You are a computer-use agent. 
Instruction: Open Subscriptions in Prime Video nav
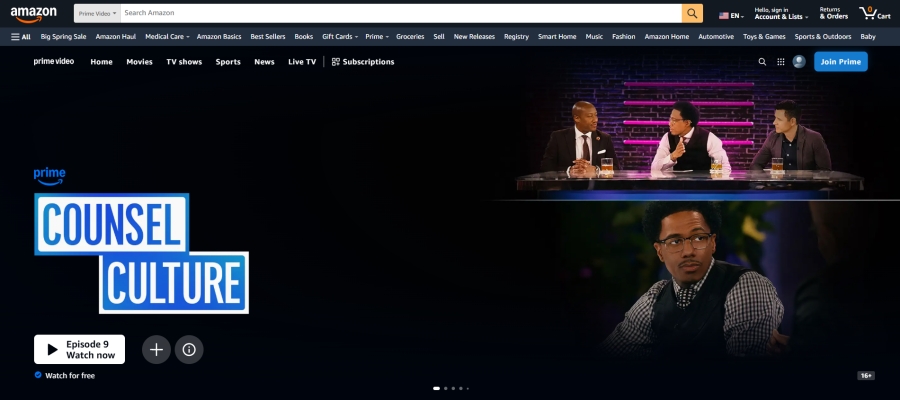click(362, 62)
